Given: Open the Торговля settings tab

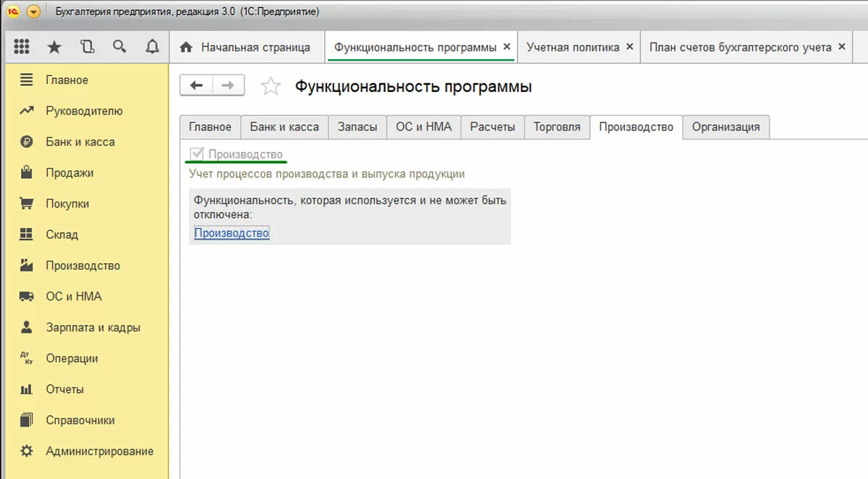Looking at the screenshot, I should [557, 127].
